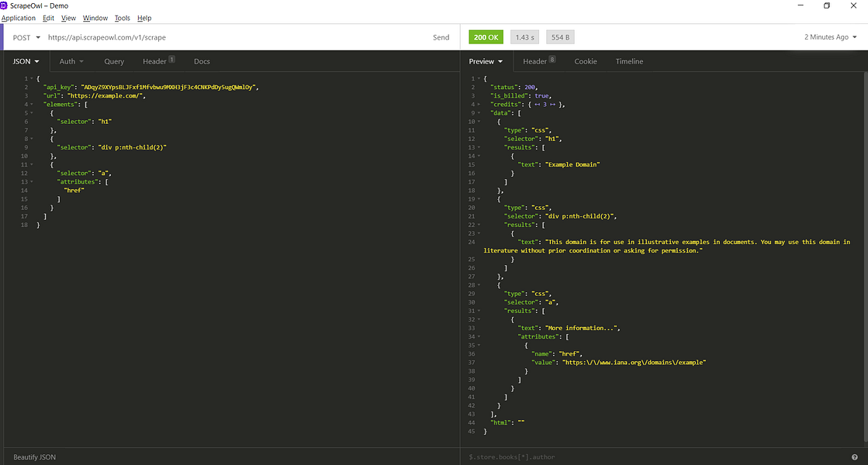The width and height of the screenshot is (868, 465).
Task: Click the iana.org href value in response
Action: tap(635, 363)
